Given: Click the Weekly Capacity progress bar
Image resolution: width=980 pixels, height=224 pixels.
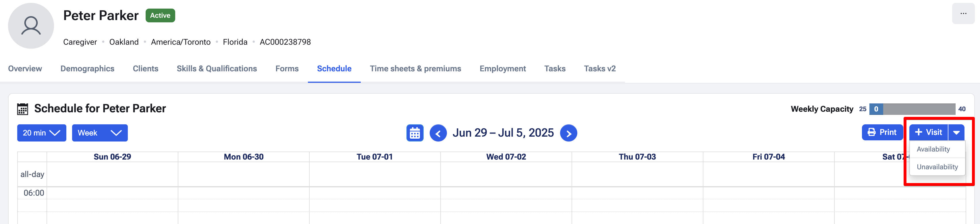Looking at the screenshot, I should click(912, 109).
